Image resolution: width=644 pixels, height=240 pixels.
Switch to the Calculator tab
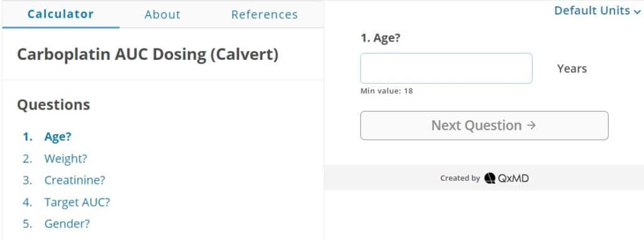tap(61, 14)
